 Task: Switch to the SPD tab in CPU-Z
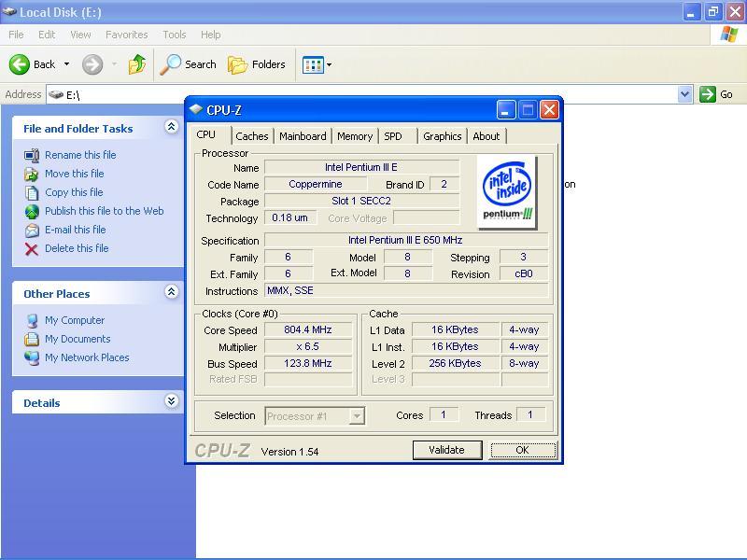(x=393, y=136)
